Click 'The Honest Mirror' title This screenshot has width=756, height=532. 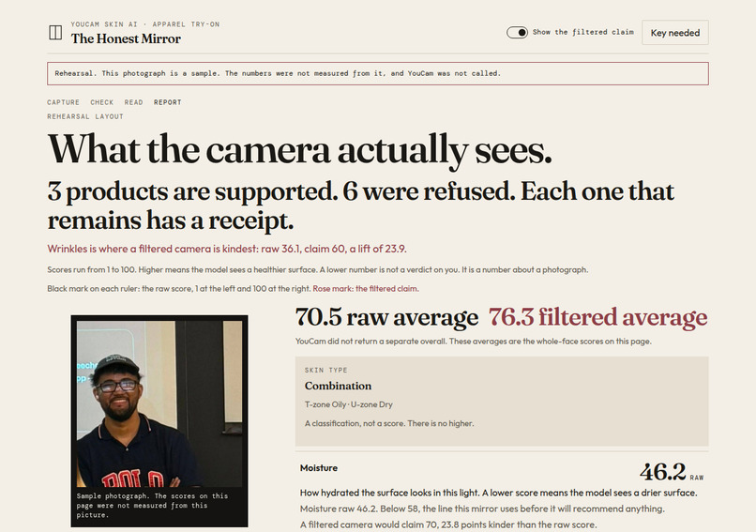coord(126,38)
